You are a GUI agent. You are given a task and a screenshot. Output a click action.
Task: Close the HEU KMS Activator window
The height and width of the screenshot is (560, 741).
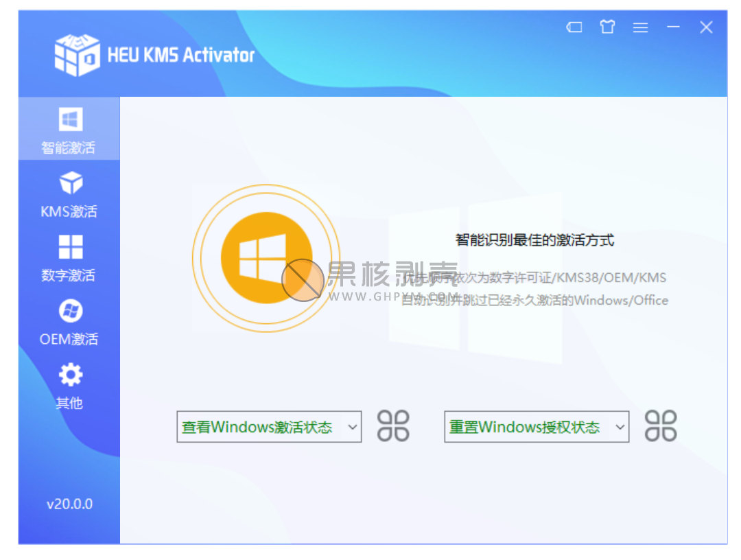706,27
